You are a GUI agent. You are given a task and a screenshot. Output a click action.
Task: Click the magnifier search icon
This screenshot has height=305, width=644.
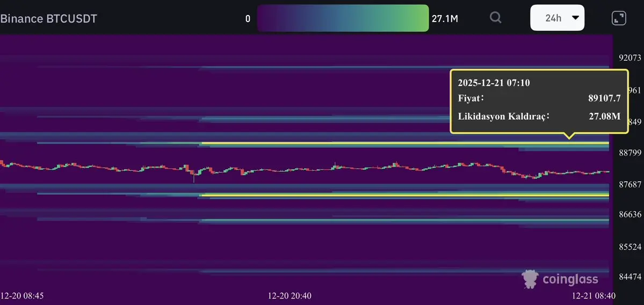(496, 18)
